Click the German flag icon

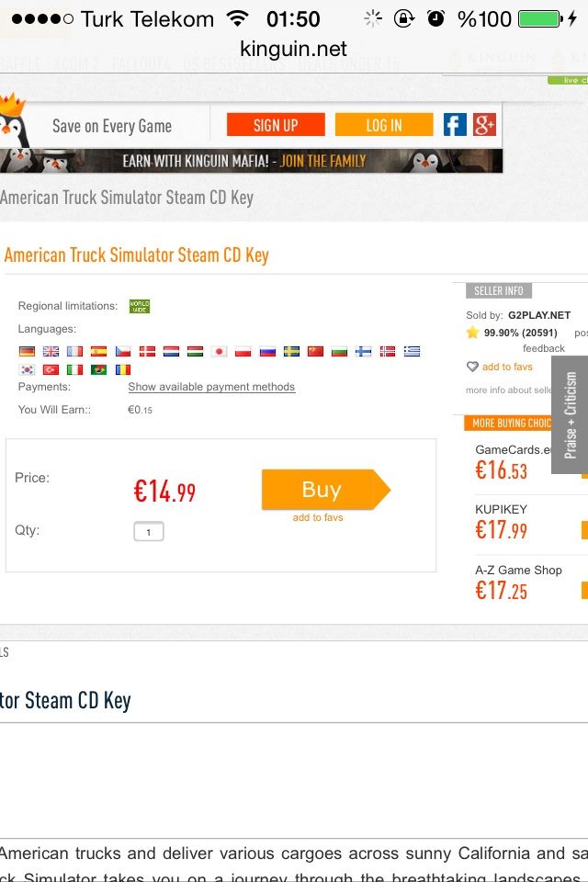(27, 351)
